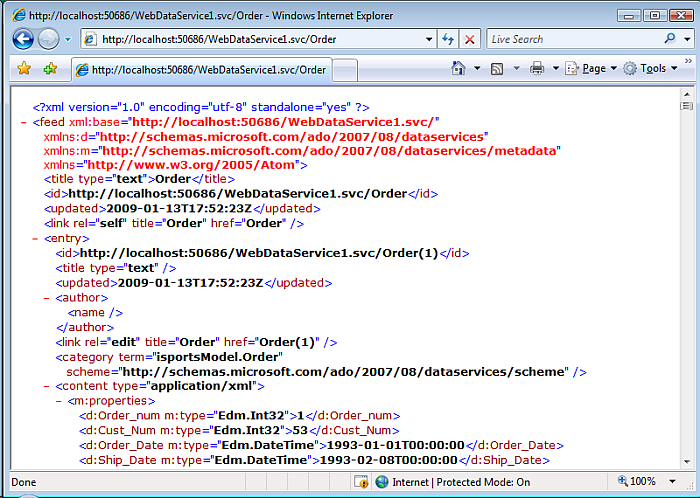Image resolution: width=700 pixels, height=498 pixels.
Task: Click the Print icon
Action: [537, 69]
